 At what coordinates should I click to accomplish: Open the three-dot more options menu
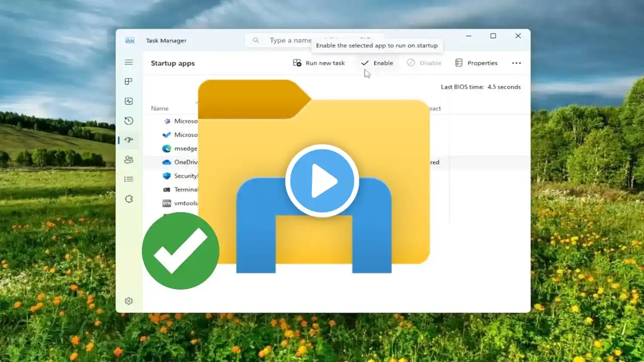coord(516,63)
